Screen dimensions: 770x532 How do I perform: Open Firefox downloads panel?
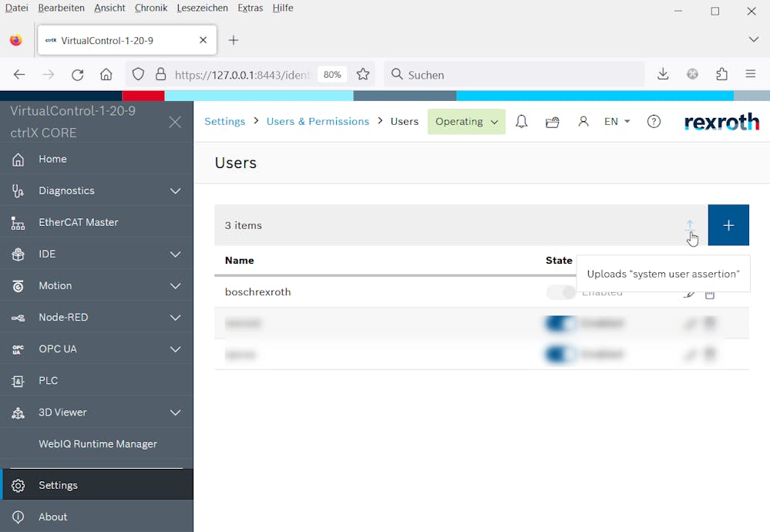663,74
